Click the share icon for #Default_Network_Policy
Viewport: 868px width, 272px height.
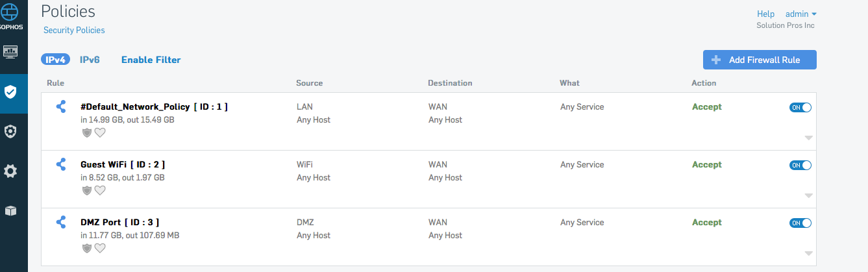[61, 106]
